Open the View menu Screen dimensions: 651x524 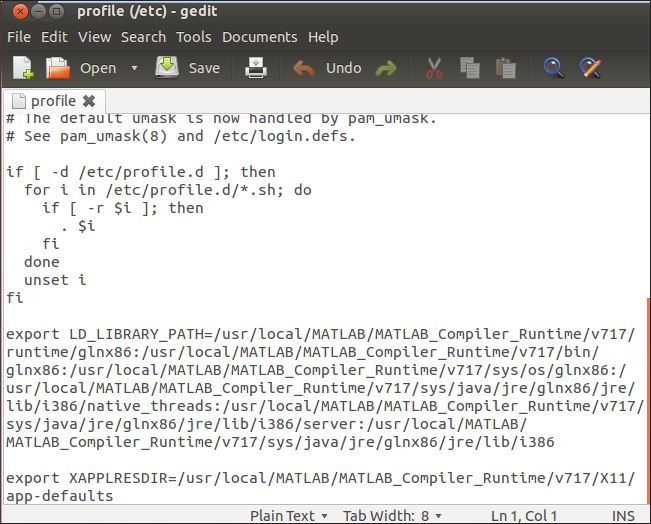[94, 37]
